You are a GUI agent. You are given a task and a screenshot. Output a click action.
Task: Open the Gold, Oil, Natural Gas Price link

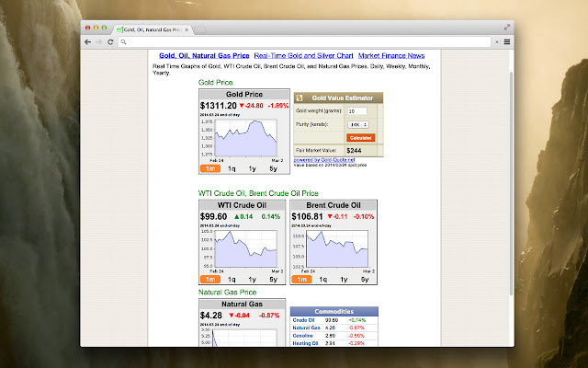204,55
